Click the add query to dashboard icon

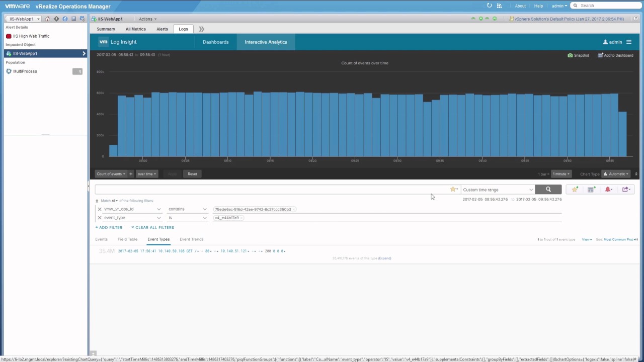591,190
